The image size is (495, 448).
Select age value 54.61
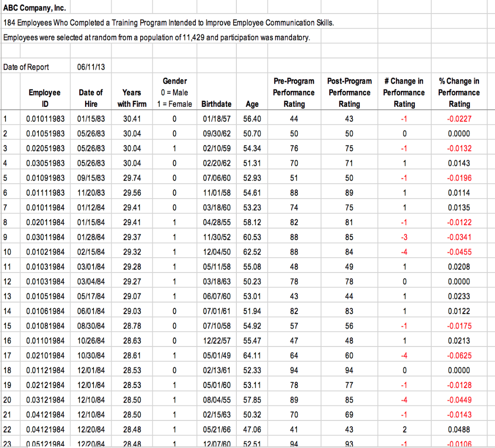coord(252,193)
